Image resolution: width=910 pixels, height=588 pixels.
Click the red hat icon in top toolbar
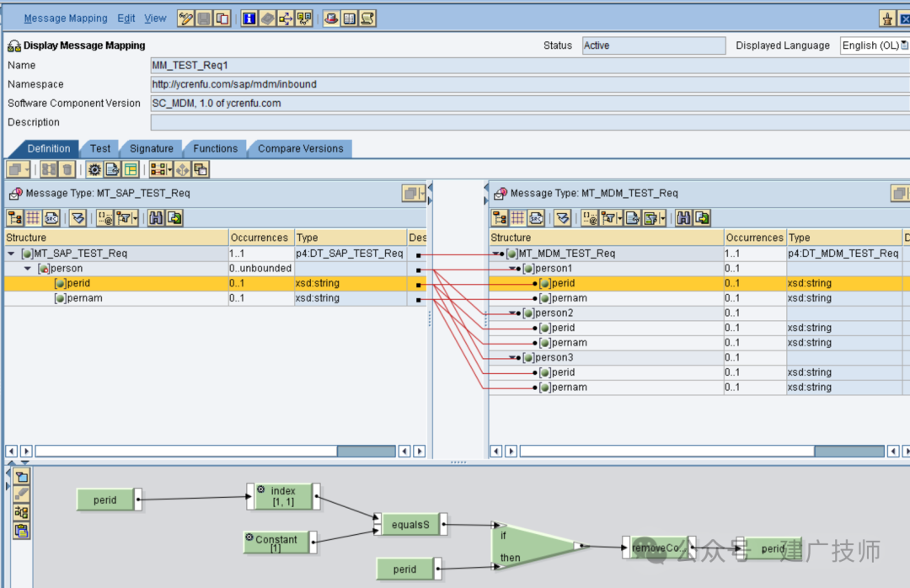[x=331, y=19]
